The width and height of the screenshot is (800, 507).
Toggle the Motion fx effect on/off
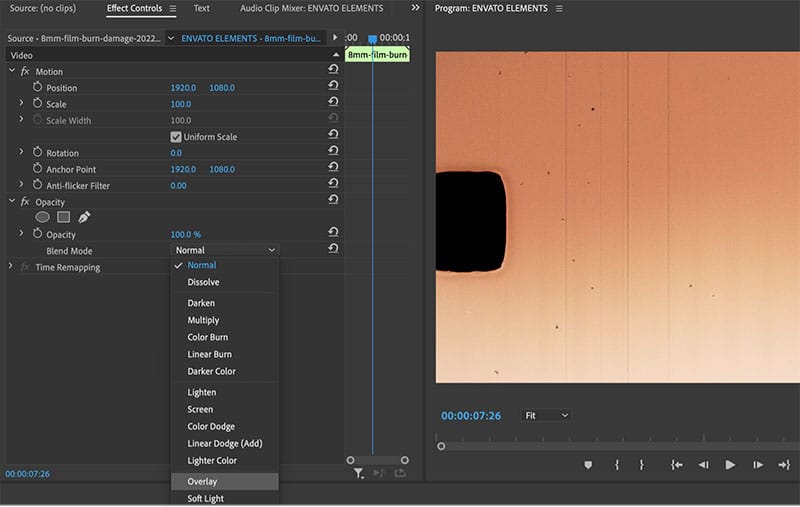(24, 71)
